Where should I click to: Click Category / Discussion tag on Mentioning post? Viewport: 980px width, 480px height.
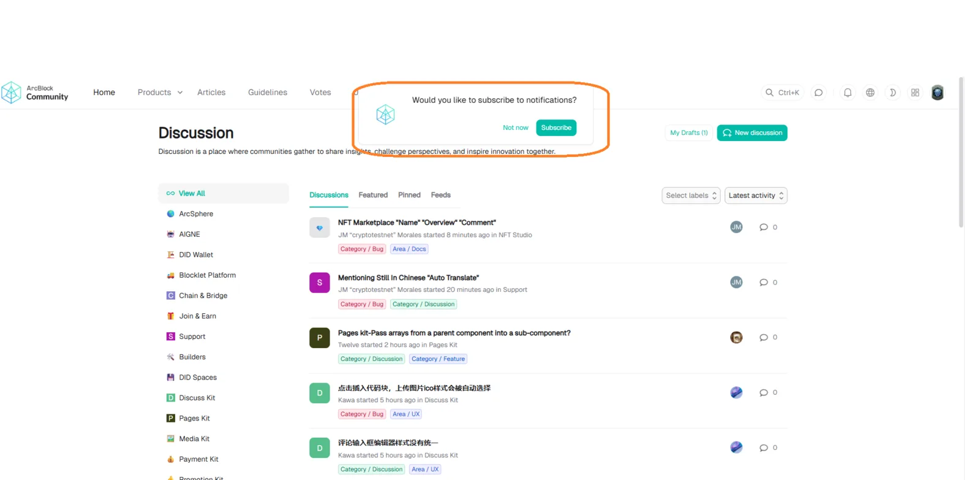424,304
